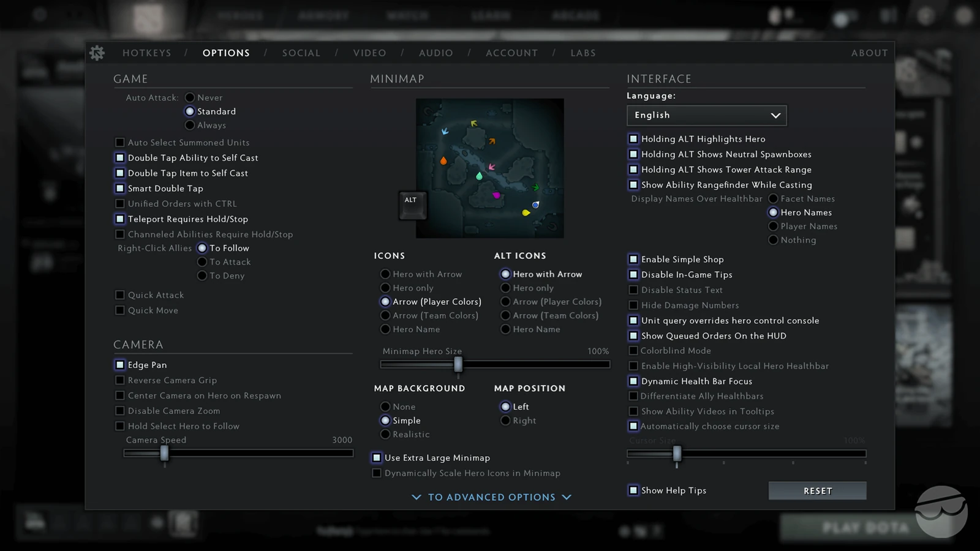The width and height of the screenshot is (980, 551).
Task: Click the ALT key icon beside minimap
Action: click(x=412, y=205)
